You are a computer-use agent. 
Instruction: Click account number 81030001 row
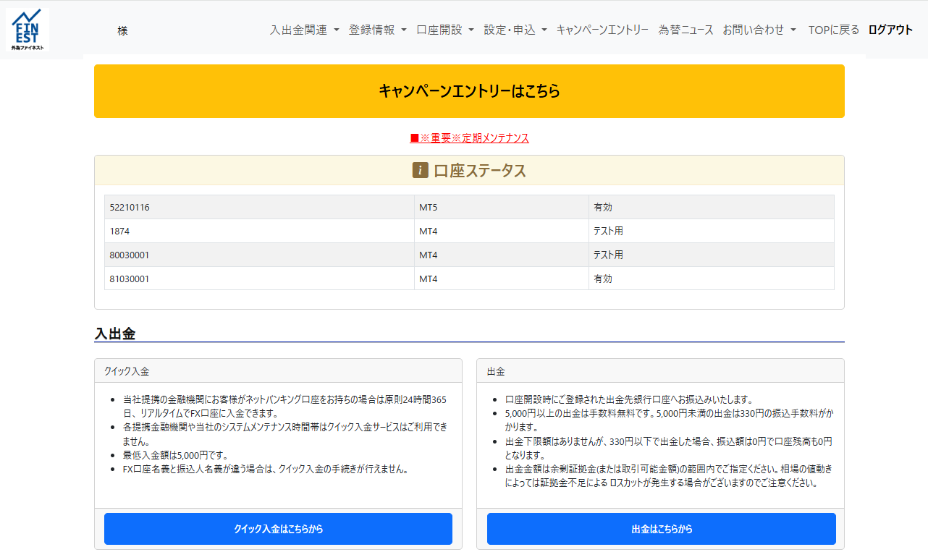tap(130, 279)
